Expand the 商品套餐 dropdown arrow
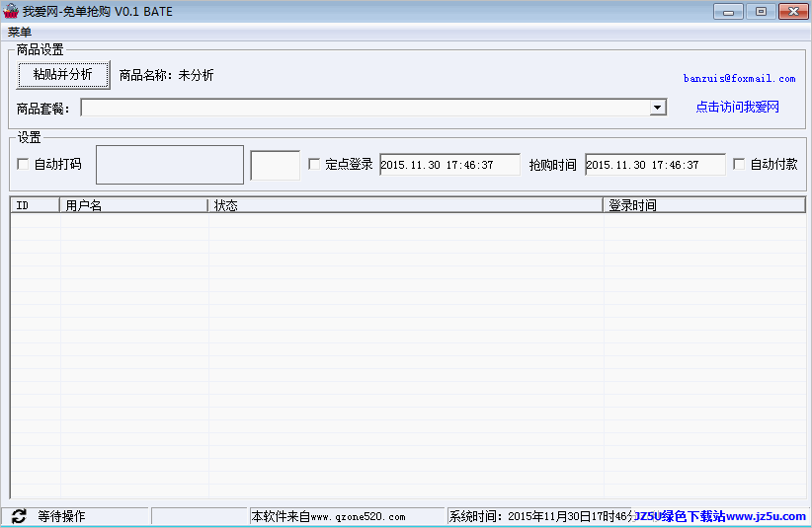 [x=658, y=108]
